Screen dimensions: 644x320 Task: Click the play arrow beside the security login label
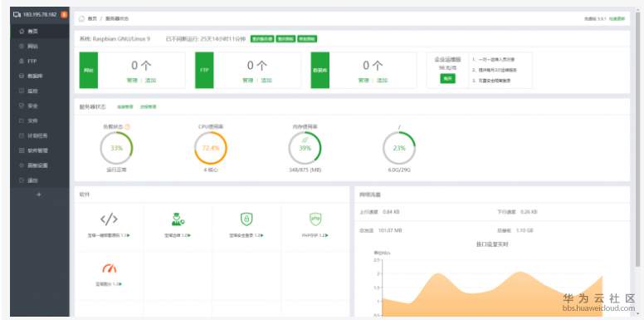click(262, 236)
